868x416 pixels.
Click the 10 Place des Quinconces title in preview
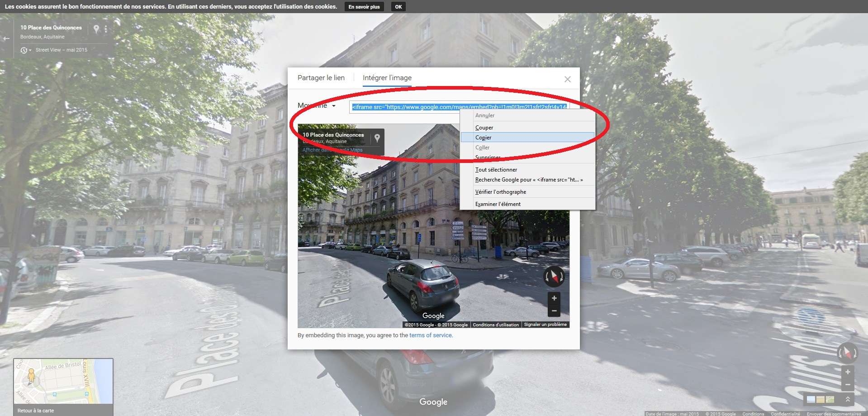(333, 135)
